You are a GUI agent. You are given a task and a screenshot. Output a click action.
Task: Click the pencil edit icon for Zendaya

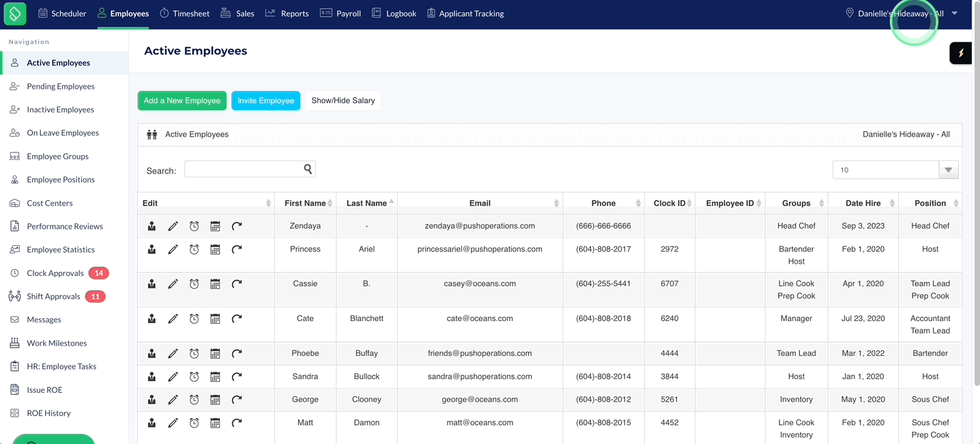(x=173, y=226)
